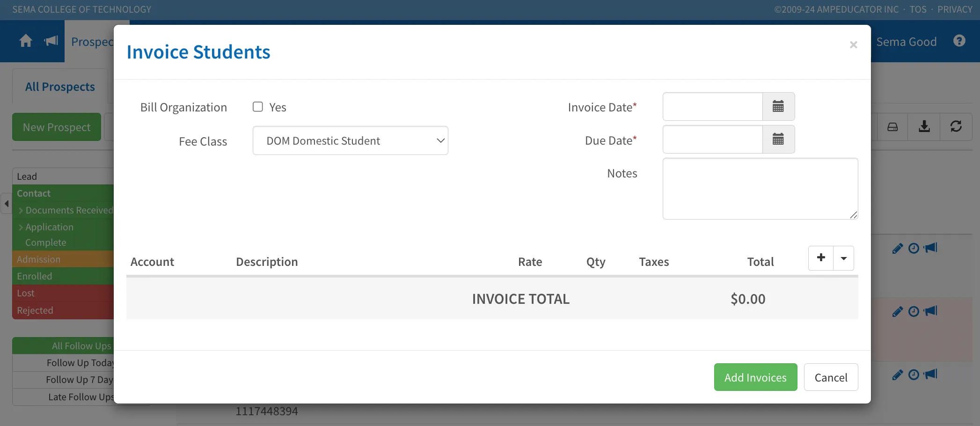Open the TOS link in header

pos(918,9)
